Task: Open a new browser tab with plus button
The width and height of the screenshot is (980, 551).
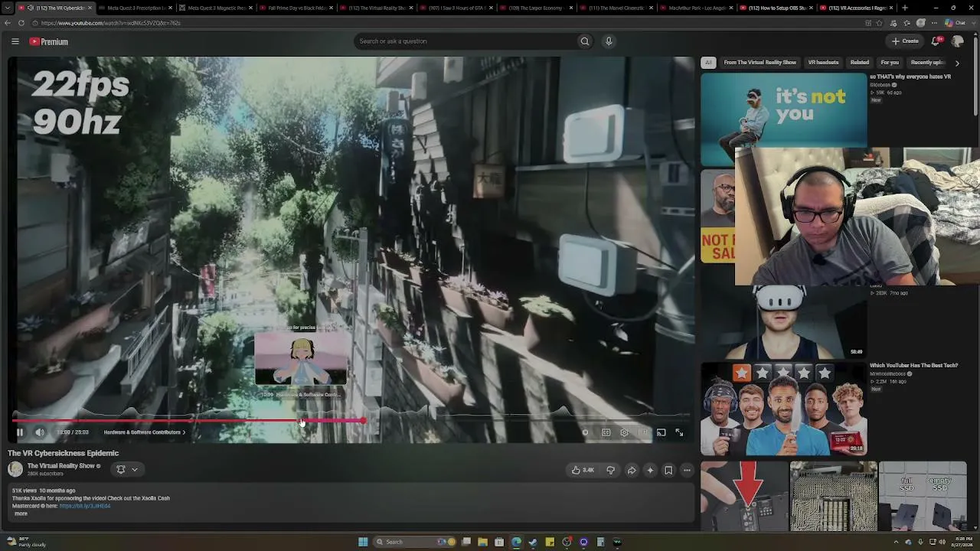Action: 905,8
